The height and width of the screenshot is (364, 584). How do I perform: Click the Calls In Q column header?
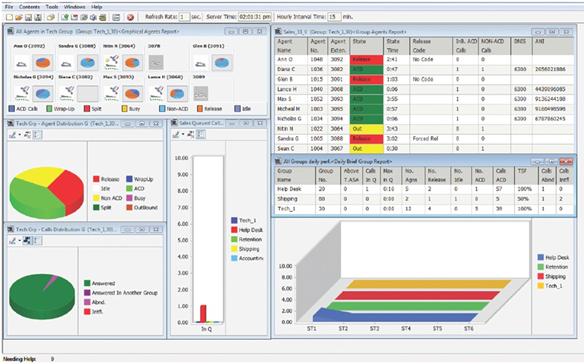click(x=370, y=175)
